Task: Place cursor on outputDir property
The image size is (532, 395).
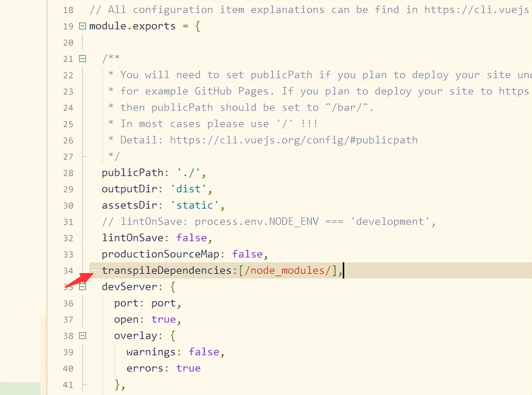Action: 130,189
